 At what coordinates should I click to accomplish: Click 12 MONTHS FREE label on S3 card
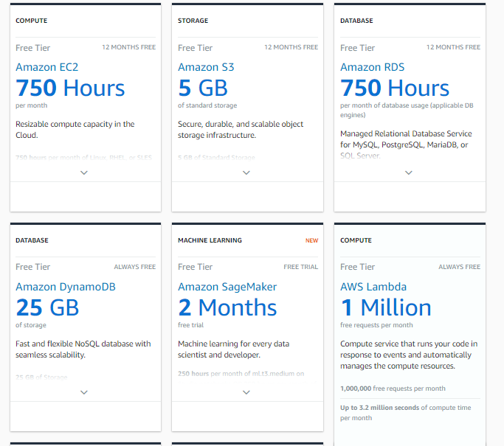pos(291,47)
